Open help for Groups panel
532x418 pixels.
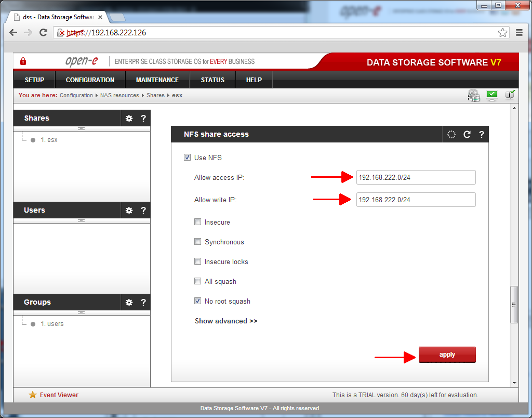point(143,302)
